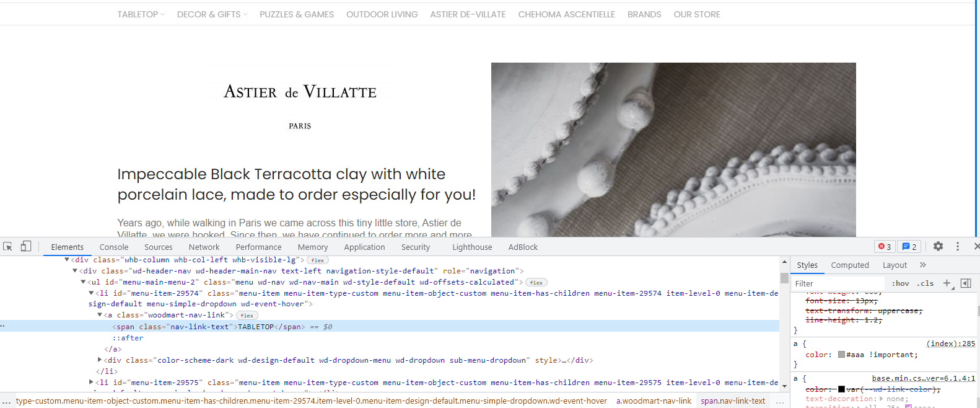980x408 pixels.
Task: Select a.woodmart-nav-link breadcrumb
Action: (654, 401)
